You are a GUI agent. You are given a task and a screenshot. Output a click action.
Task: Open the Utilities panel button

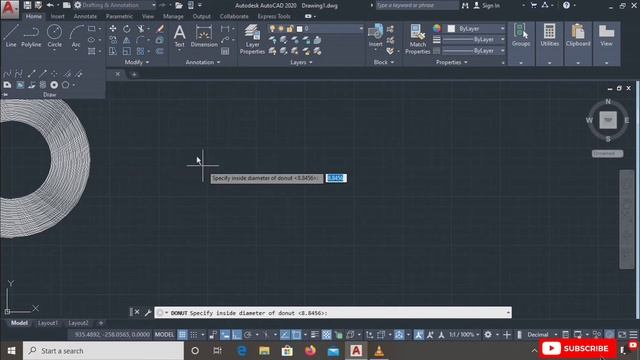pyautogui.click(x=549, y=43)
